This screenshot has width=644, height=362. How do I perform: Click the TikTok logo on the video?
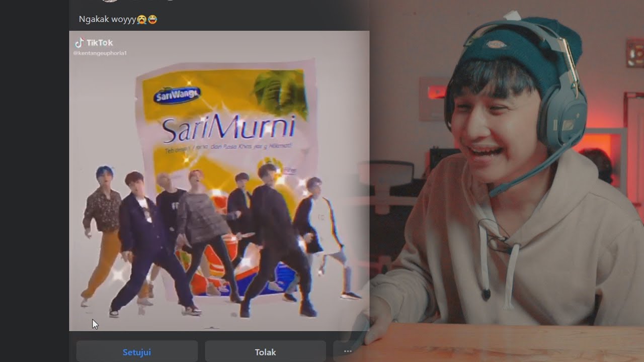point(94,43)
